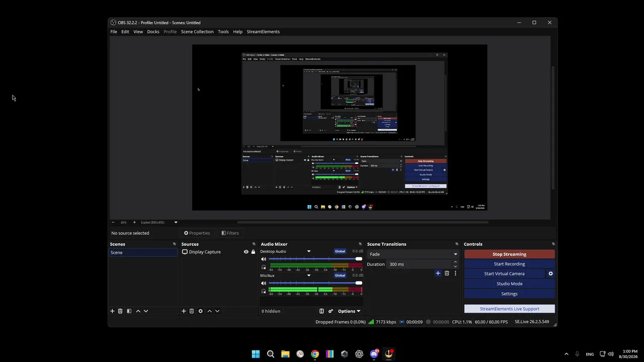Zoom in the preview with plus icon
This screenshot has width=644, height=362.
[x=134, y=222]
